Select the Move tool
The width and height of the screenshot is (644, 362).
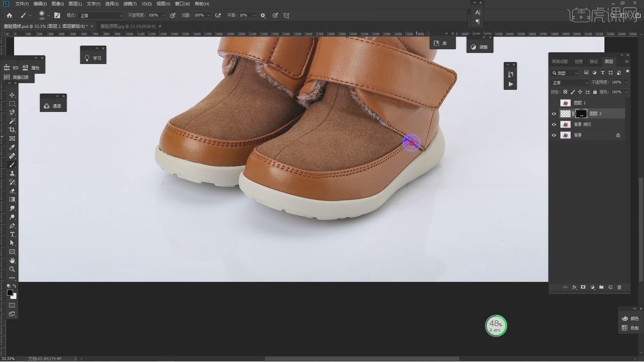[12, 95]
